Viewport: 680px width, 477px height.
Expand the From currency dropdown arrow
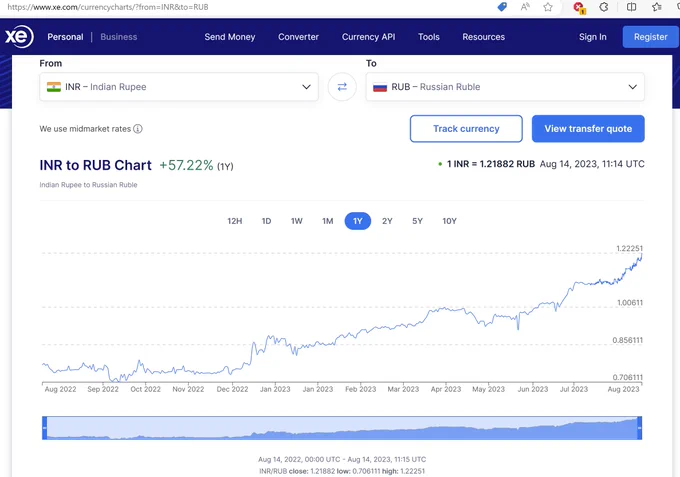(306, 87)
